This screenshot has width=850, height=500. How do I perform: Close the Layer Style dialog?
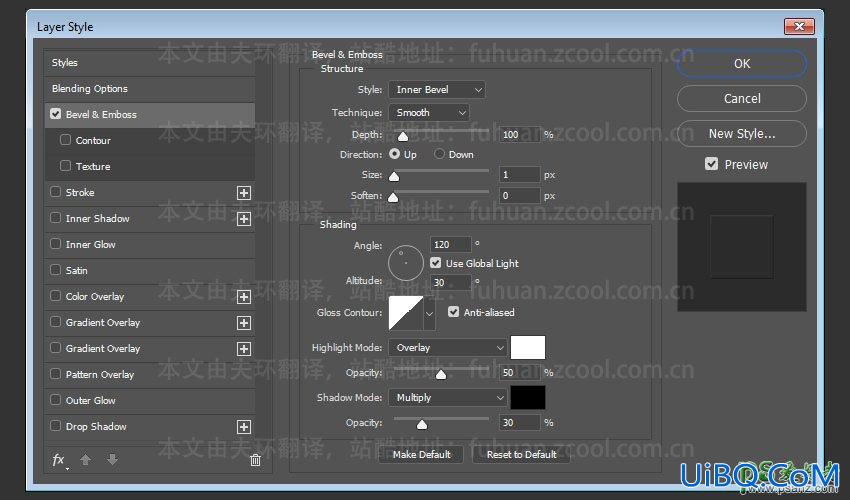pyautogui.click(x=799, y=26)
